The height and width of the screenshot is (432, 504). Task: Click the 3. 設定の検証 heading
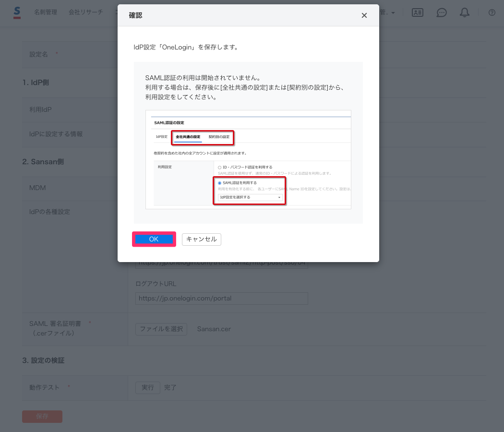(43, 360)
